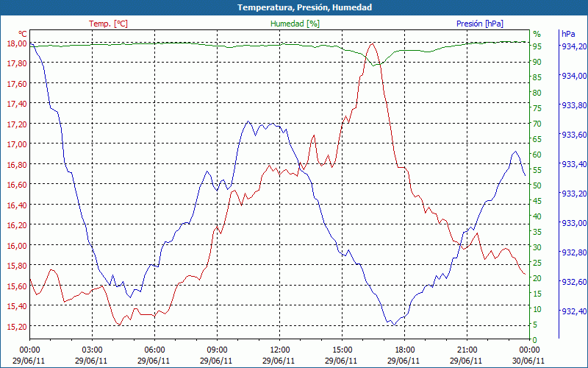Click the '16,40' temperature axis value

(x=17, y=205)
